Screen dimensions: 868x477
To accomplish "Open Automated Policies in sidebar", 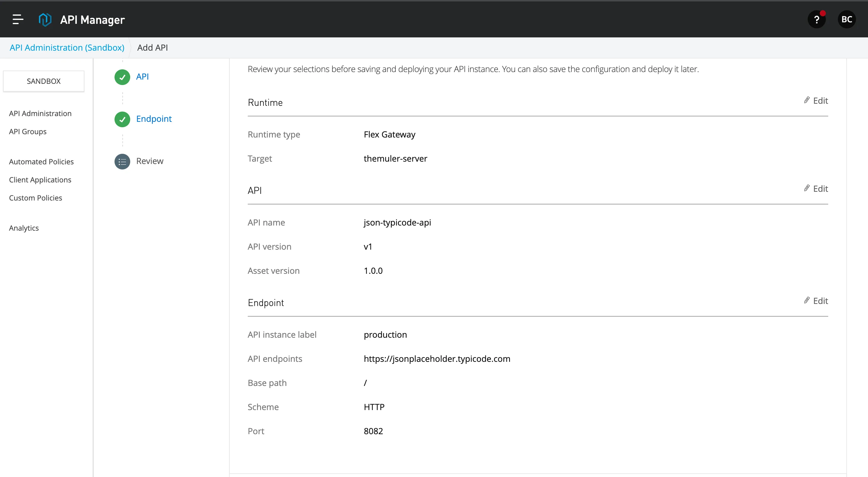I will pyautogui.click(x=41, y=162).
